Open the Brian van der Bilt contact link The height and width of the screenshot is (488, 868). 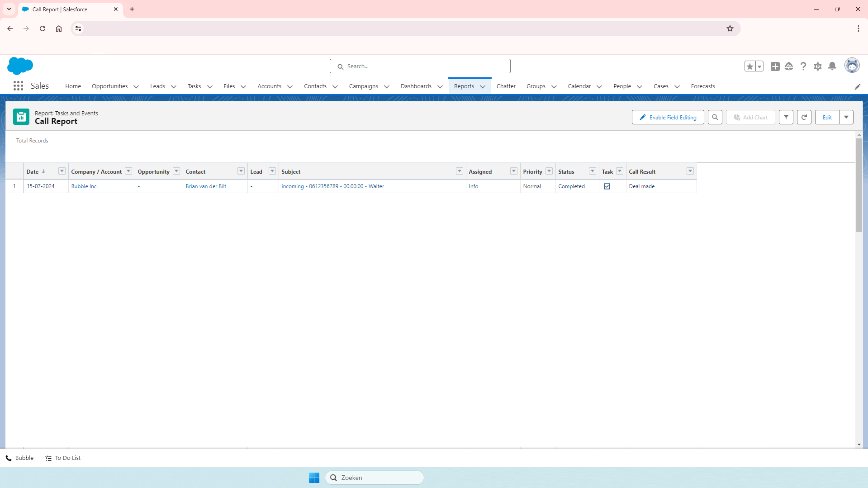point(206,186)
